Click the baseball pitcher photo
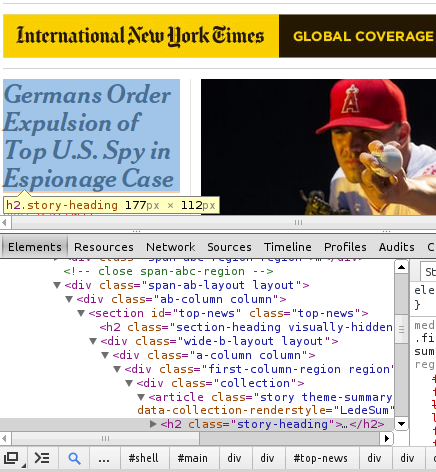436x472 pixels. click(x=318, y=147)
